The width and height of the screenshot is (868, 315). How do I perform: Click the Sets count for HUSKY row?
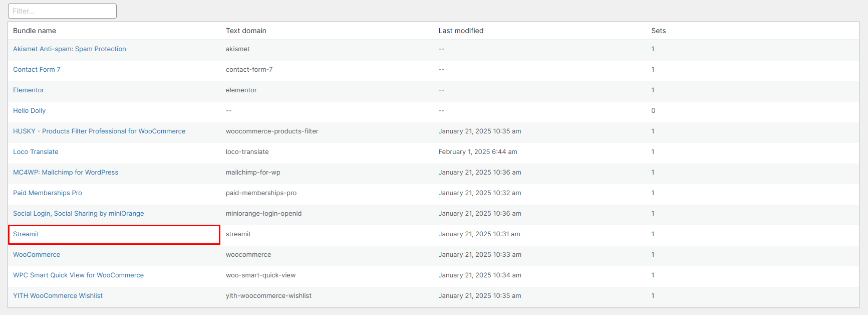(x=653, y=131)
